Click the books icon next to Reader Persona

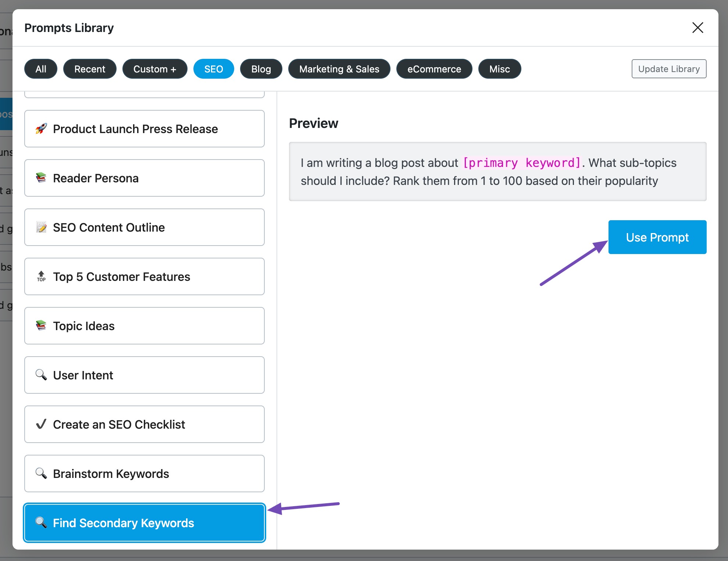click(41, 178)
